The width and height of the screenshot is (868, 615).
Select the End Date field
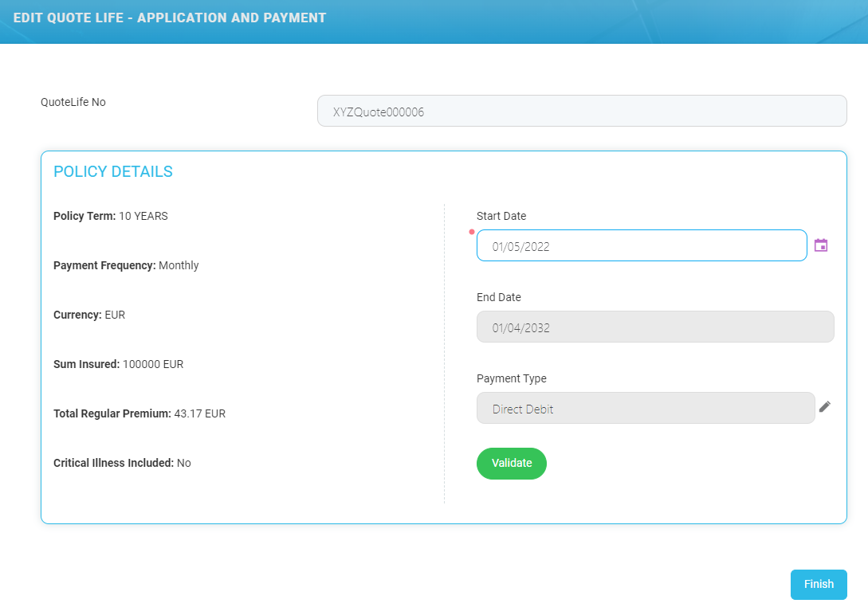[x=655, y=327]
